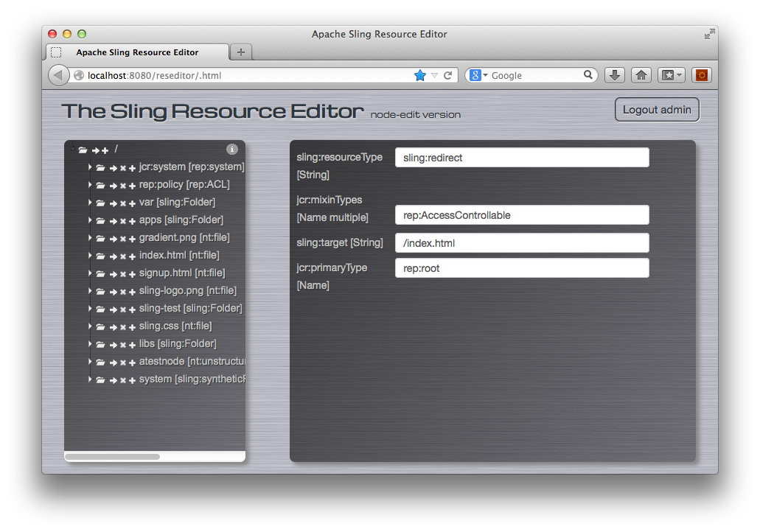Click the arrow icon next to var folder
Image resolution: width=760 pixels, height=532 pixels.
pyautogui.click(x=114, y=203)
